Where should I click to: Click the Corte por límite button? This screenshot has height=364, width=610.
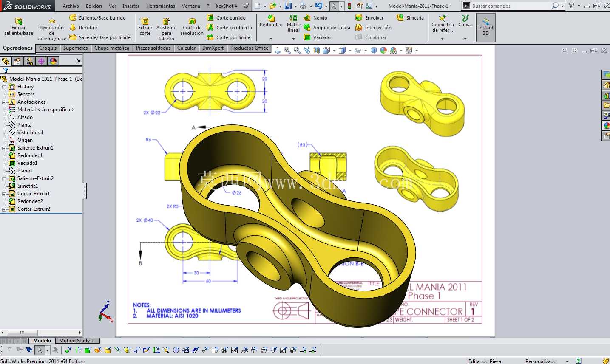[x=229, y=37]
